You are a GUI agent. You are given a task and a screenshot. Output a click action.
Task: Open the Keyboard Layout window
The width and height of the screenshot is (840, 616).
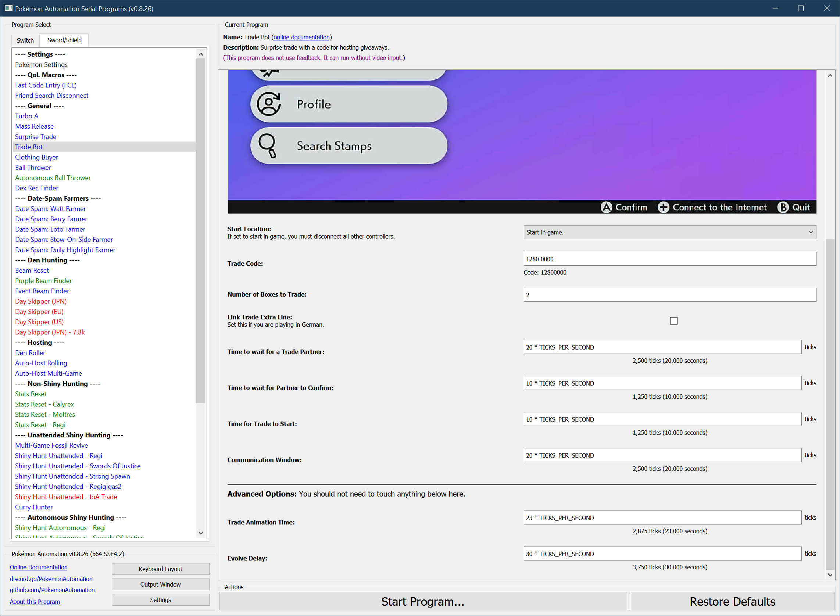point(160,569)
